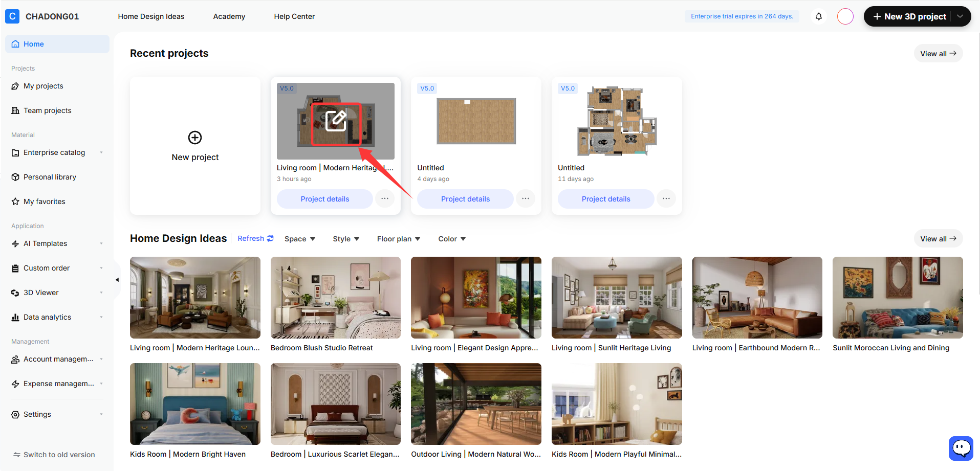This screenshot has width=980, height=471.
Task: Open the Floor plan filter dropdown
Action: click(399, 239)
